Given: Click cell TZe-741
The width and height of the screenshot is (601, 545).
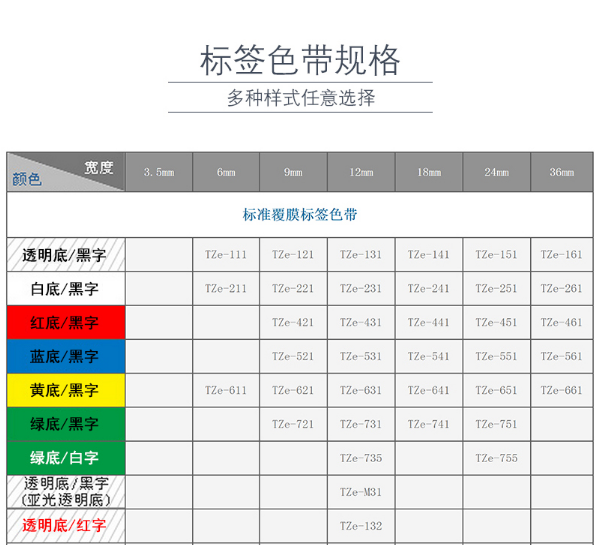Looking at the screenshot, I should tap(429, 424).
